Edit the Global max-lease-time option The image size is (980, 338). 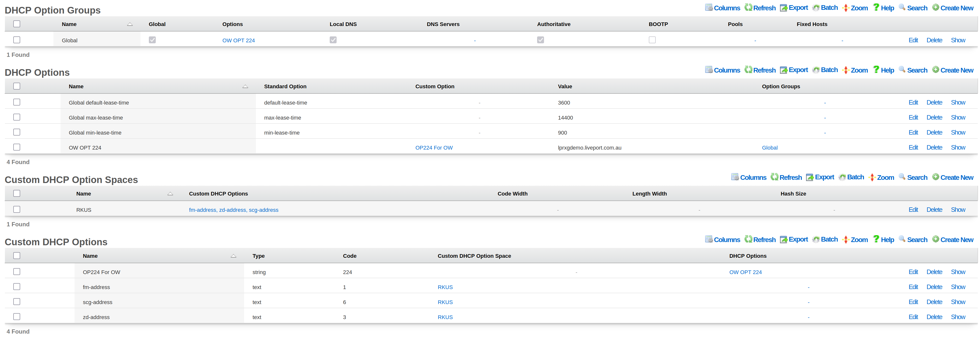click(x=913, y=118)
